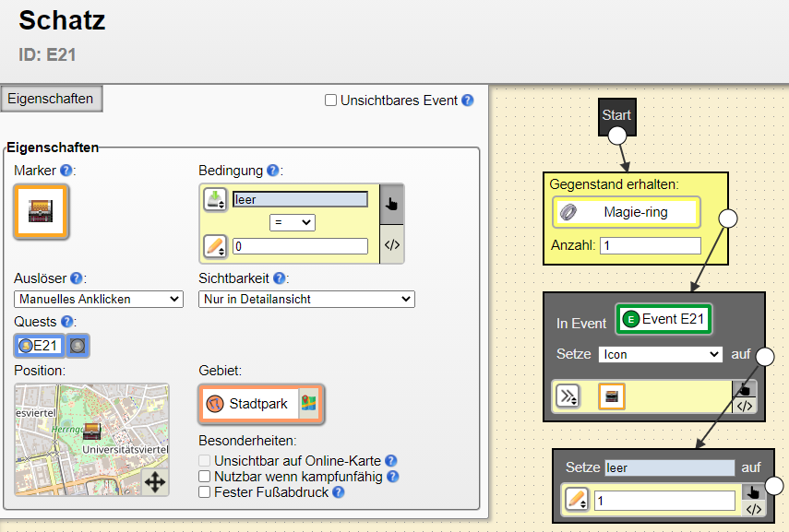The height and width of the screenshot is (532, 789).
Task: Click the Anzahl input field
Action: tap(650, 245)
